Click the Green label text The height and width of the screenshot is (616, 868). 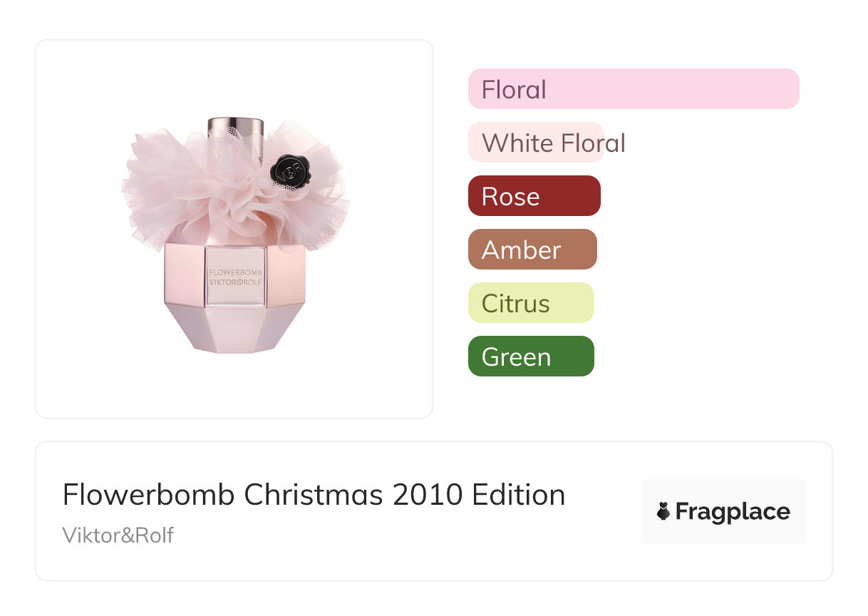point(516,357)
